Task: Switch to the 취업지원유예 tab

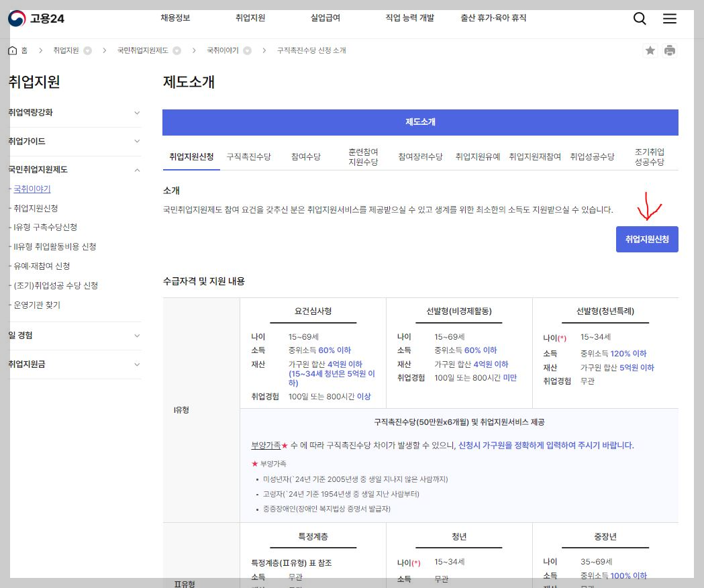Action: pos(478,157)
